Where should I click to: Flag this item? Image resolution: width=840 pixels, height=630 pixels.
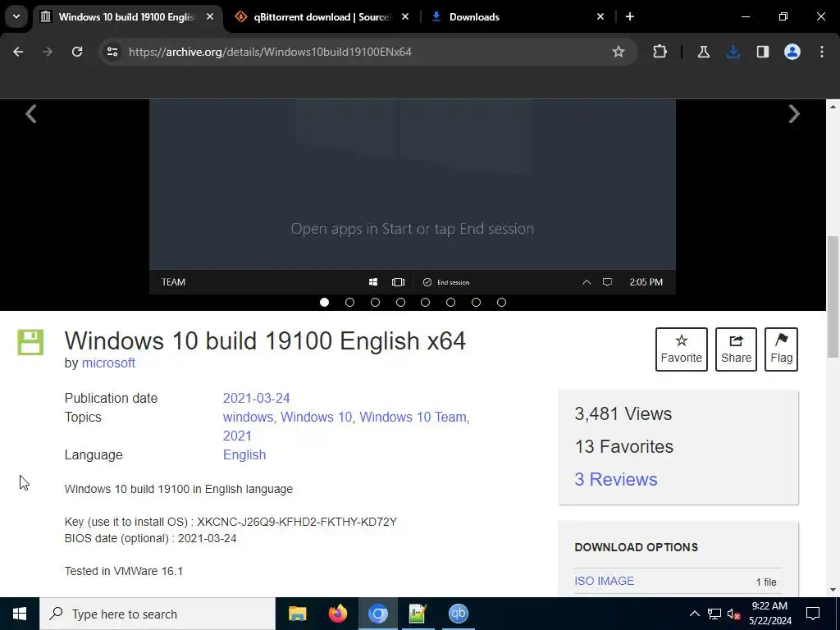coord(781,349)
